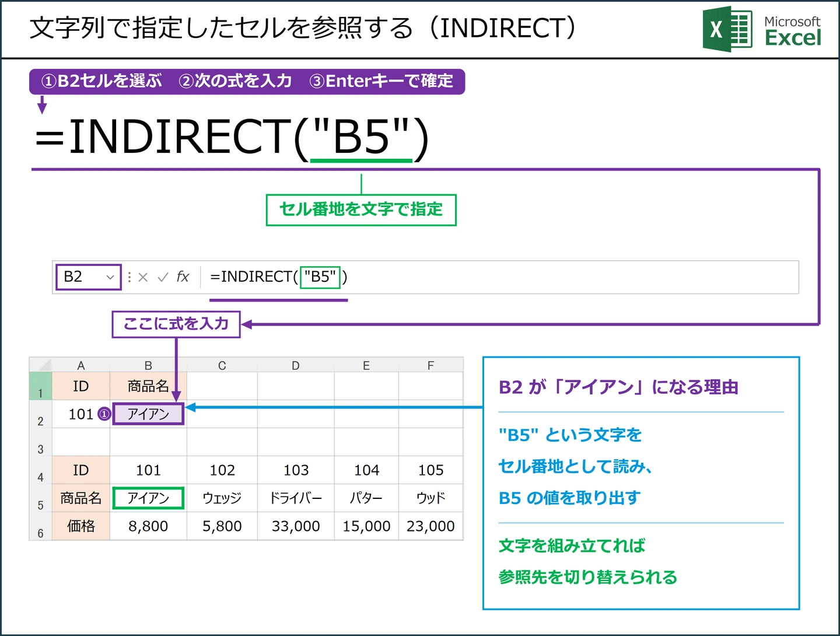Open the fx insert function icon

click(x=183, y=277)
